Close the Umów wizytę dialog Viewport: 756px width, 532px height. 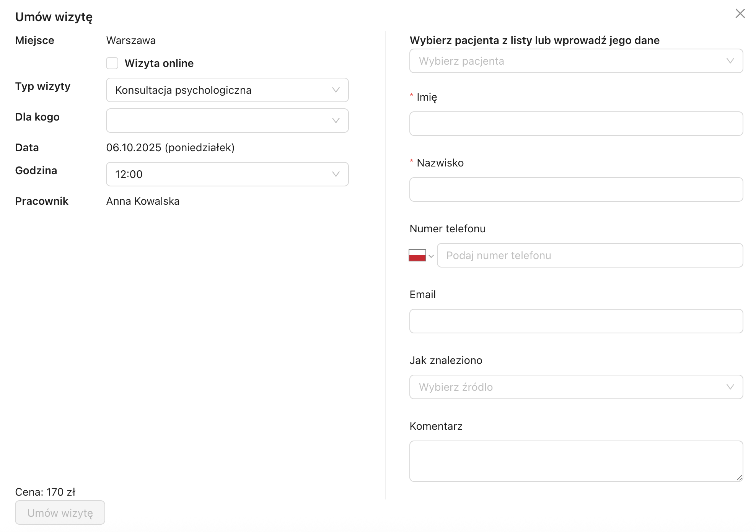pyautogui.click(x=740, y=14)
